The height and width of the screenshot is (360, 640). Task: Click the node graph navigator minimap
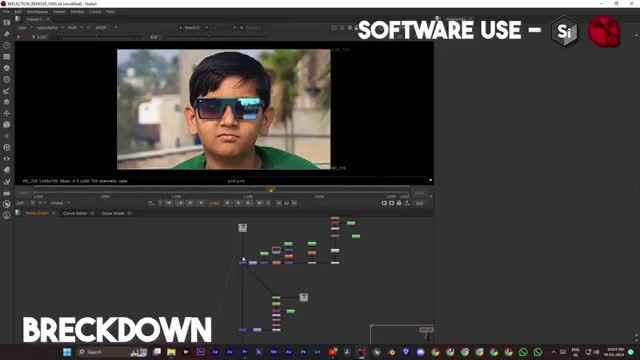(402, 334)
